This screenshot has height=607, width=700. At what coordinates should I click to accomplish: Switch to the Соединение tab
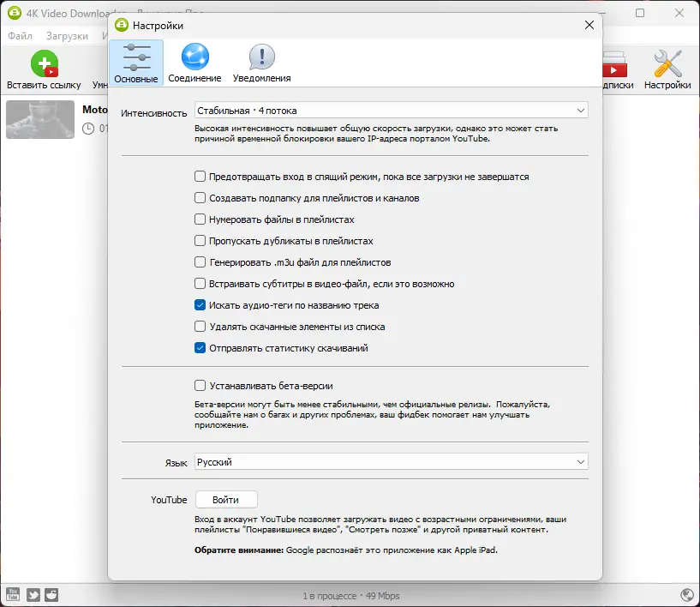[x=194, y=63]
